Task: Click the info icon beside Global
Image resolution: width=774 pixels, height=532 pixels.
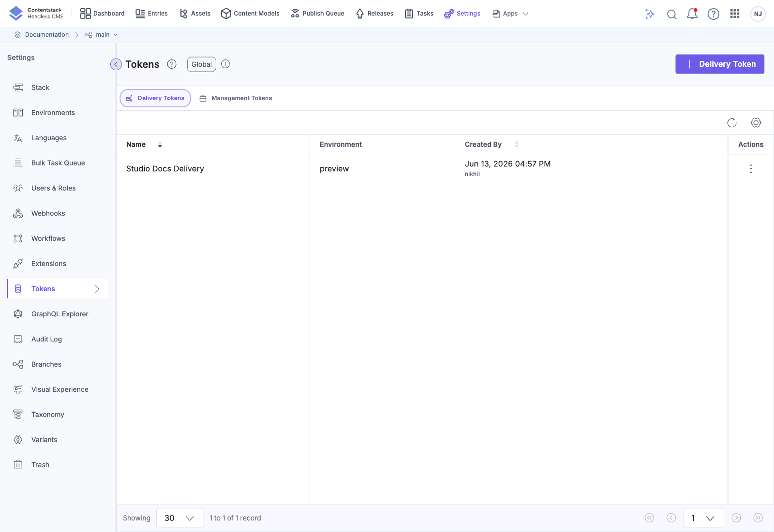Action: pos(225,64)
